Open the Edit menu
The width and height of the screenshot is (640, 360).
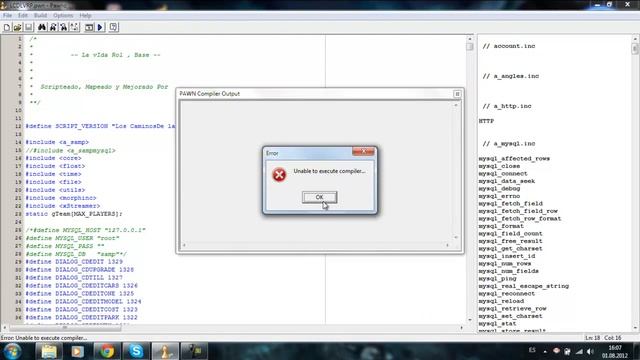click(x=23, y=16)
